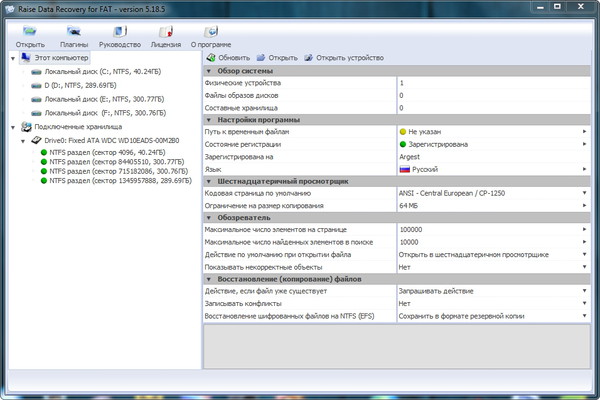Click the green dot of partition сектор 715182086

point(44,171)
